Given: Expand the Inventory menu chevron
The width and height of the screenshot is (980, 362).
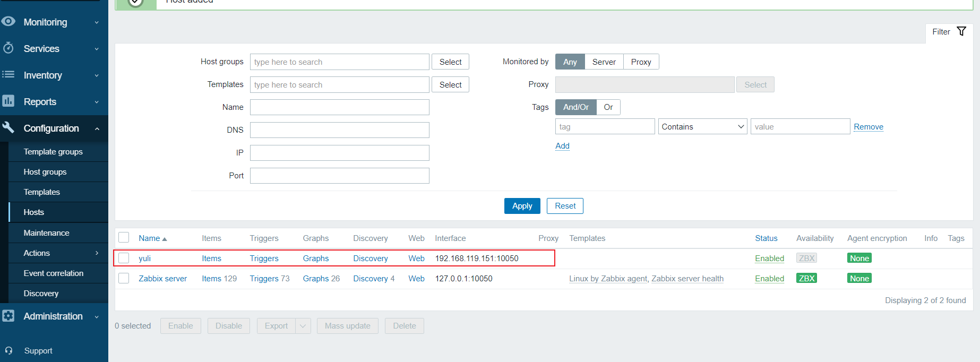Looking at the screenshot, I should (x=97, y=75).
